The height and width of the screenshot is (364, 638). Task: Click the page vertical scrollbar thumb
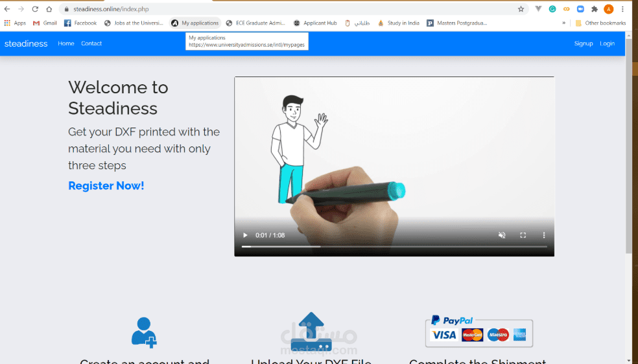[x=629, y=146]
